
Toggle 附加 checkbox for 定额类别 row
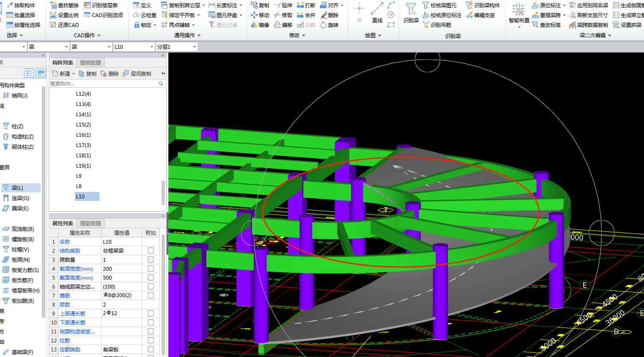(151, 349)
